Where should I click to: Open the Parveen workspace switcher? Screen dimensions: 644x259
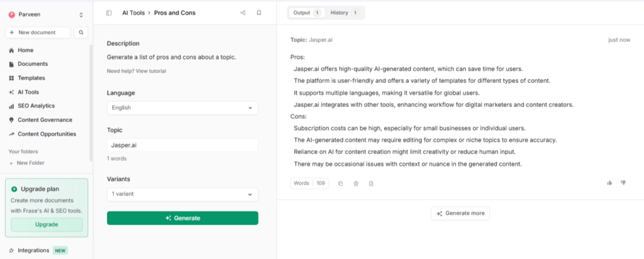[x=46, y=14]
